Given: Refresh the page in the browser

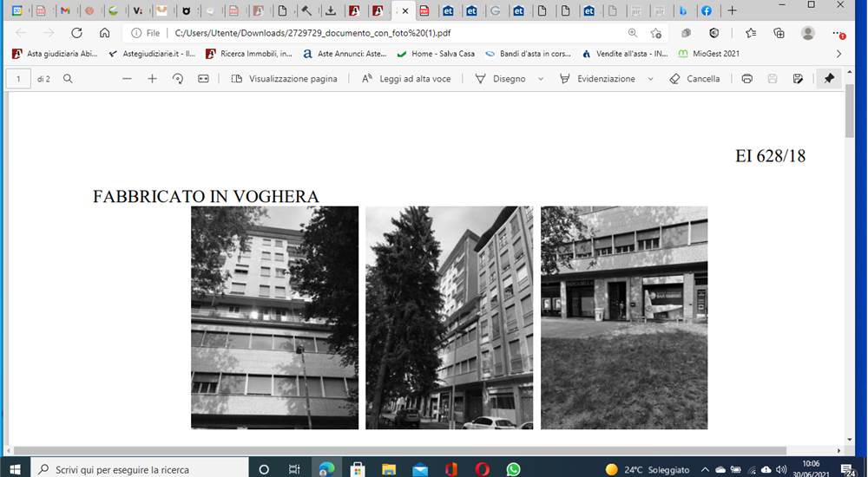Looking at the screenshot, I should coord(76,33).
